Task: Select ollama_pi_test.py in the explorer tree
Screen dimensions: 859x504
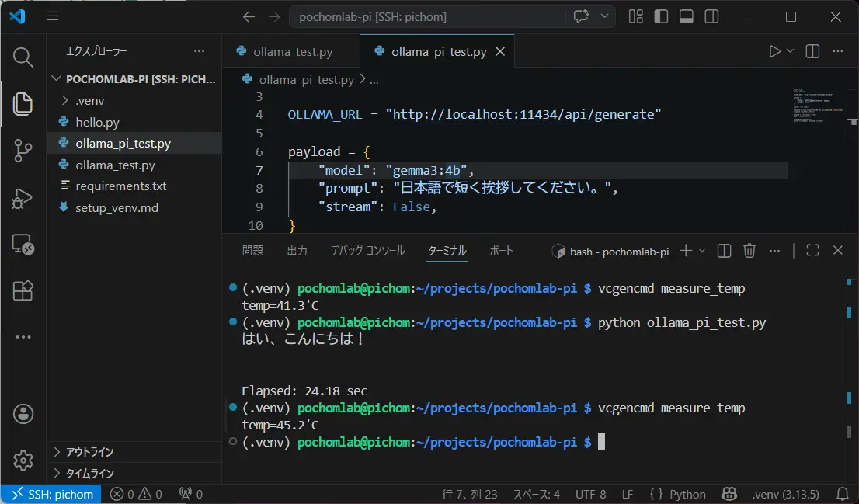Action: (134, 144)
